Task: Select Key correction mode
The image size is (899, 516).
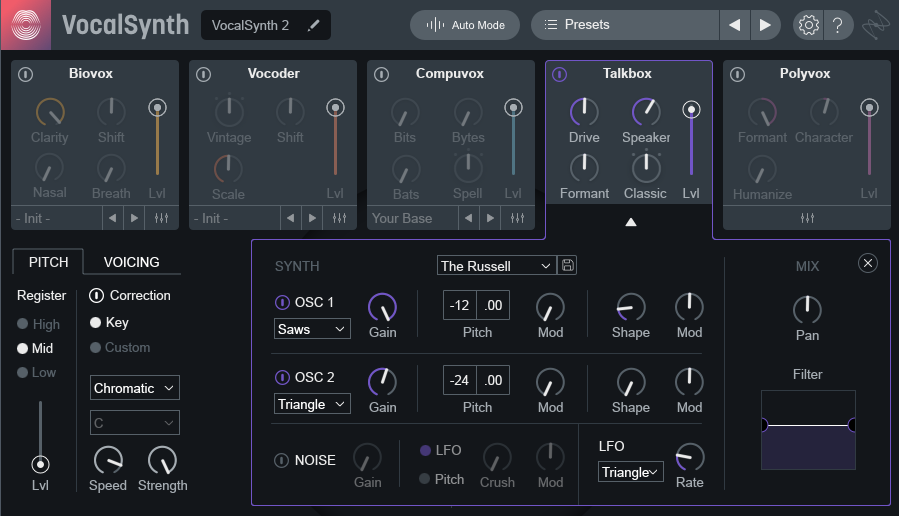Action: [96, 322]
